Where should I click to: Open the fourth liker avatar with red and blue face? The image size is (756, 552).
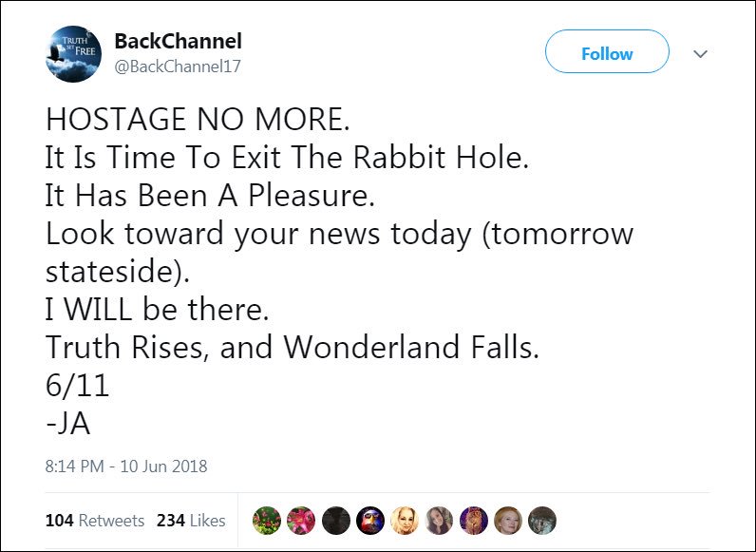coord(369,520)
